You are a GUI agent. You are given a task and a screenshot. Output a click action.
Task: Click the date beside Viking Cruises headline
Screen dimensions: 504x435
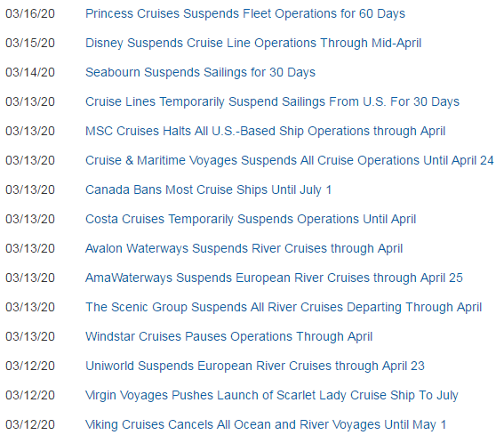[30, 424]
